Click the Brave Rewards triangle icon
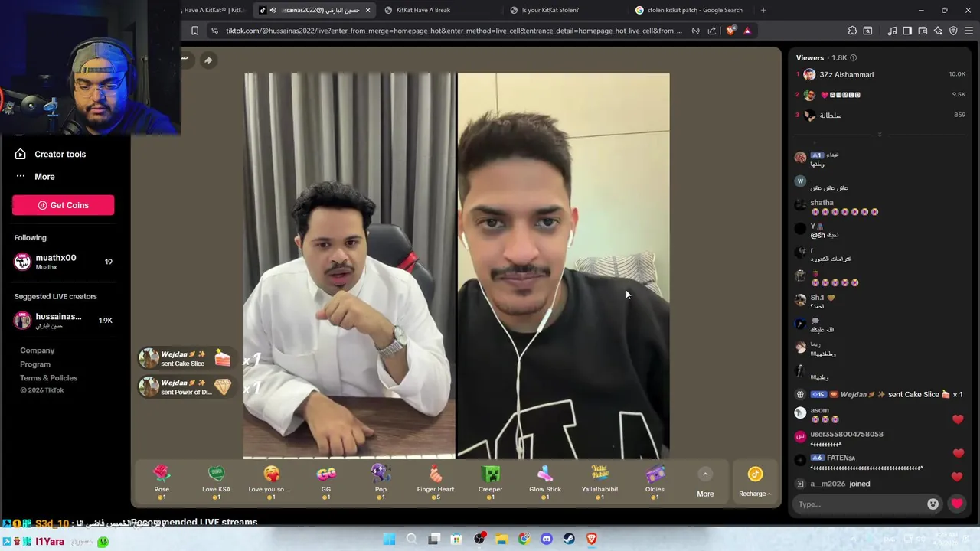This screenshot has height=551, width=980. 747,31
